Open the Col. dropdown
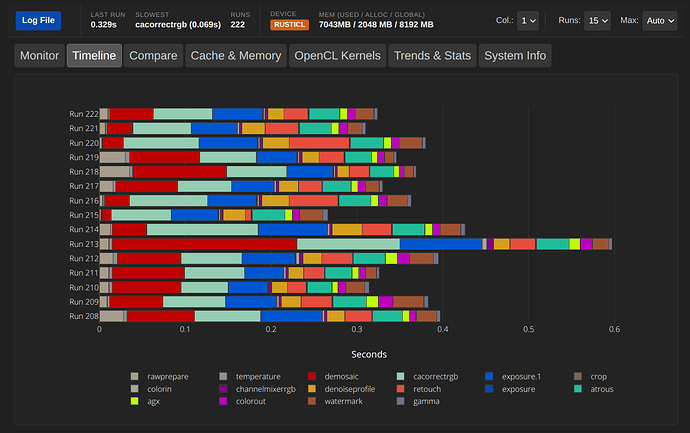The height and width of the screenshot is (433, 690). coord(528,20)
